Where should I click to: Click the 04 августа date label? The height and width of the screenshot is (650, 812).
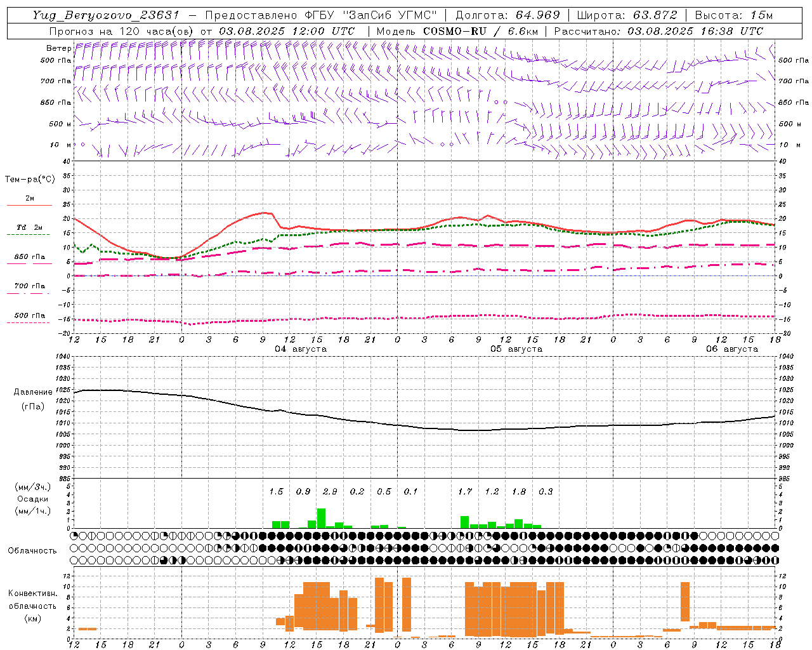pos(301,349)
